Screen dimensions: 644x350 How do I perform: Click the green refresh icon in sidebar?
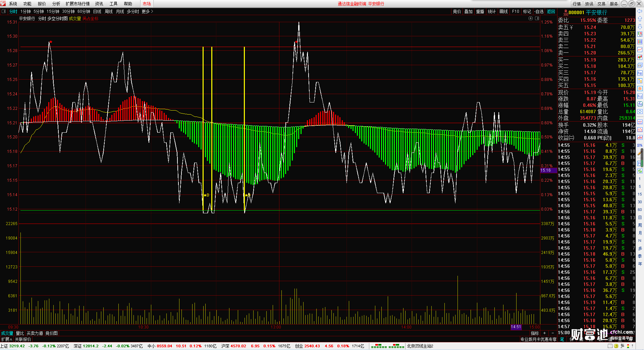640,171
